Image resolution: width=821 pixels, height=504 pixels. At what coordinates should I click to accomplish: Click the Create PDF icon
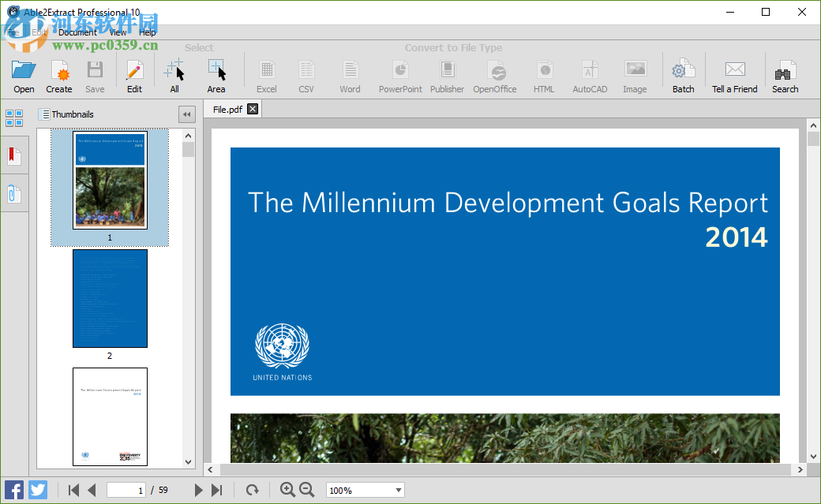pyautogui.click(x=59, y=76)
